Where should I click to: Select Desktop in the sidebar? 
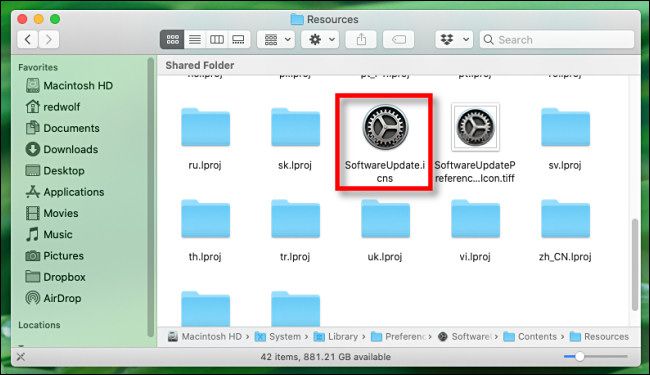pyautogui.click(x=55, y=171)
